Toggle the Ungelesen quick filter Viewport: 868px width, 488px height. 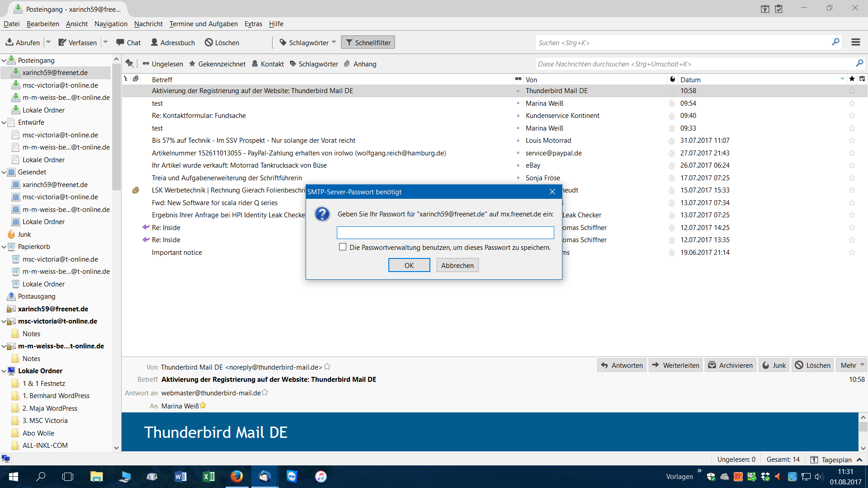163,64
